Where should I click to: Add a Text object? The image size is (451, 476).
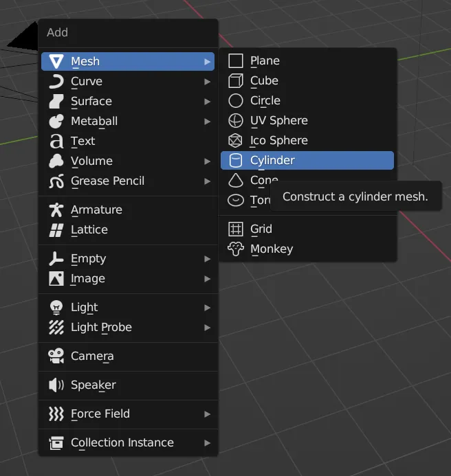click(x=128, y=141)
